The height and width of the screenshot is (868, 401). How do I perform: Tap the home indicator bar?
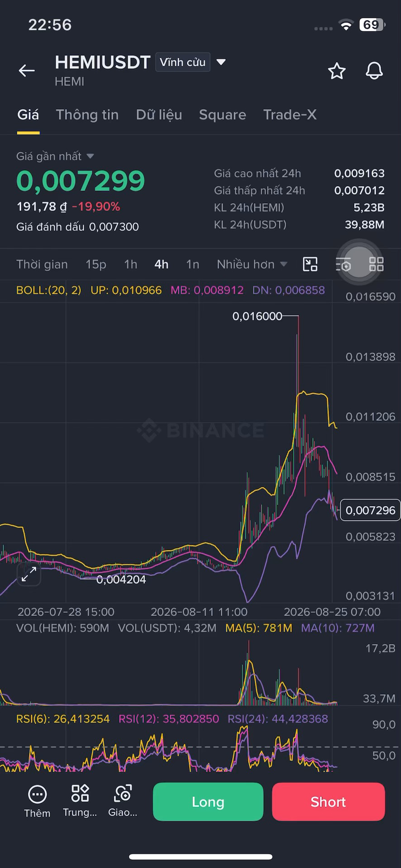coord(200,857)
